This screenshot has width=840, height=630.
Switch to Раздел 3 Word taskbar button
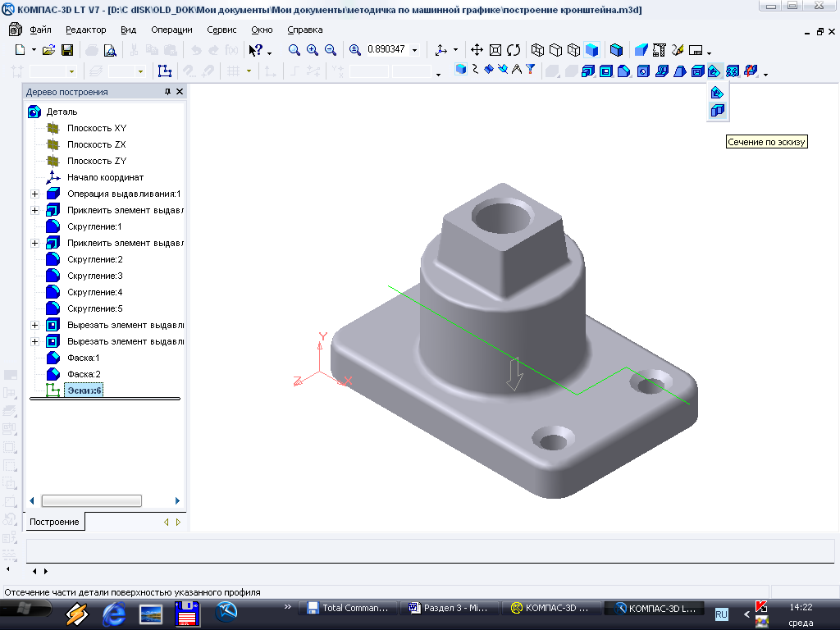449,608
